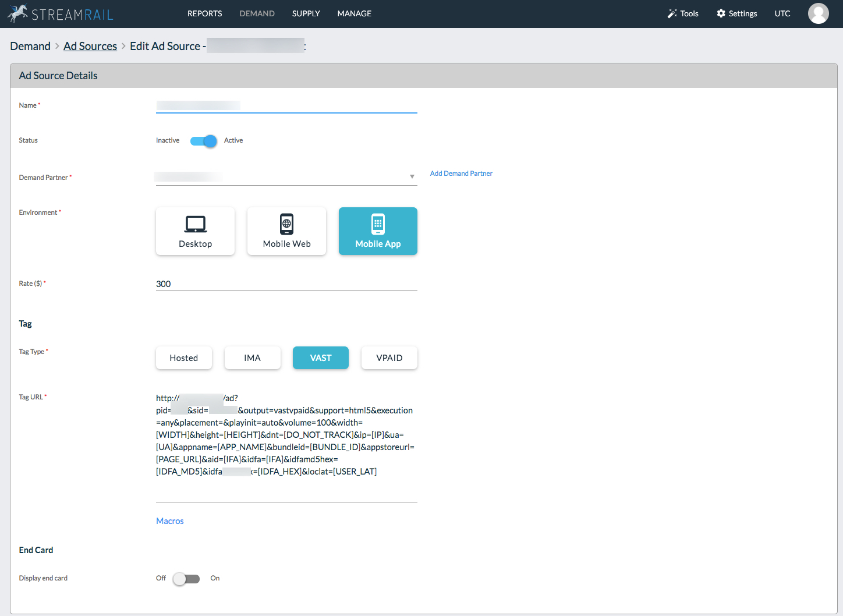Open the MANAGE menu
The image size is (843, 616).
[354, 13]
